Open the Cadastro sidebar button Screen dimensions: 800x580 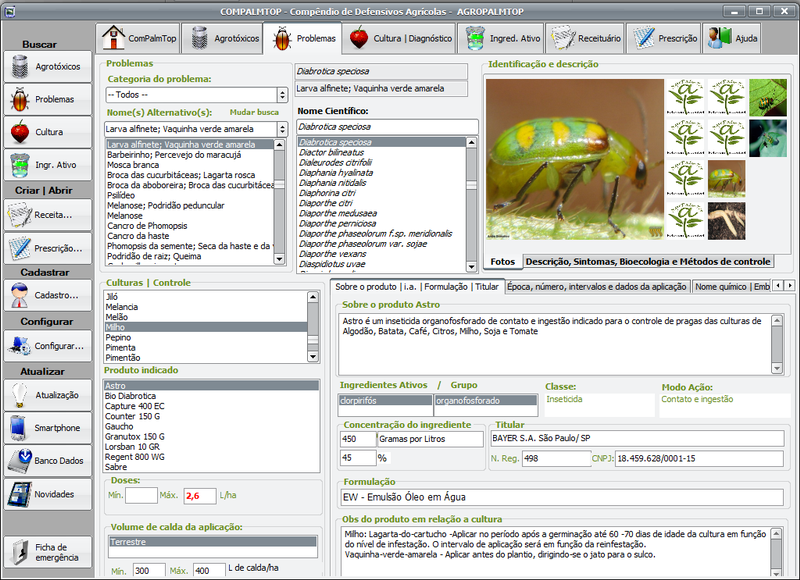[47, 295]
